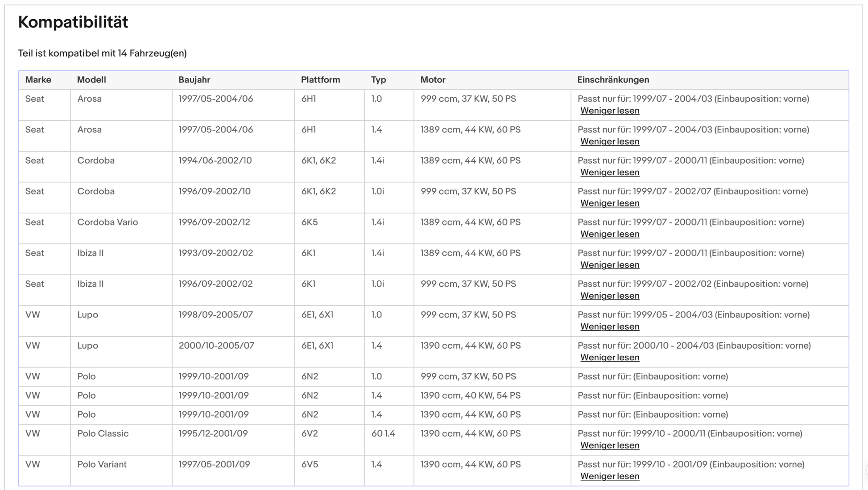Click the '1390 ccm, 40 KW, 54 PS' cell
The width and height of the screenshot is (868, 490).
470,395
